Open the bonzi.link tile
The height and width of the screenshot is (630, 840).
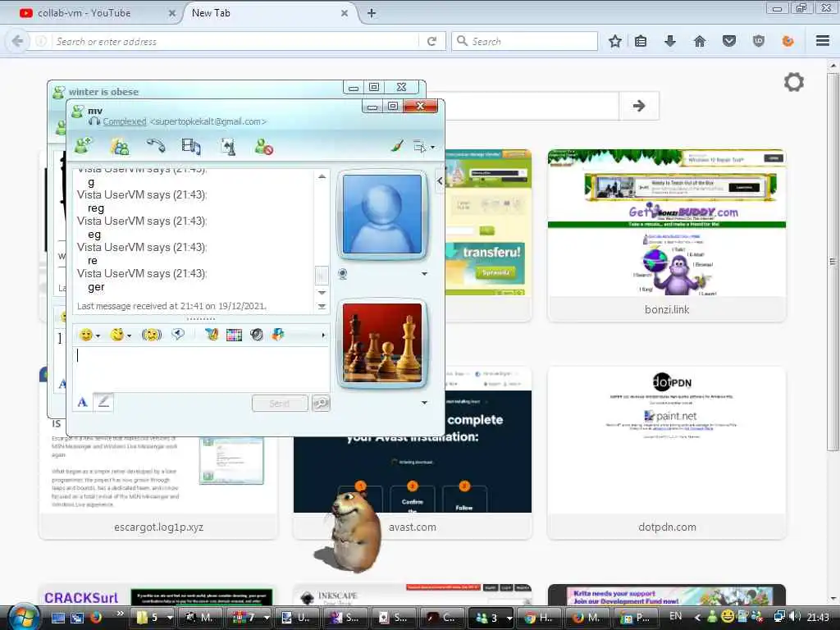[x=667, y=235]
